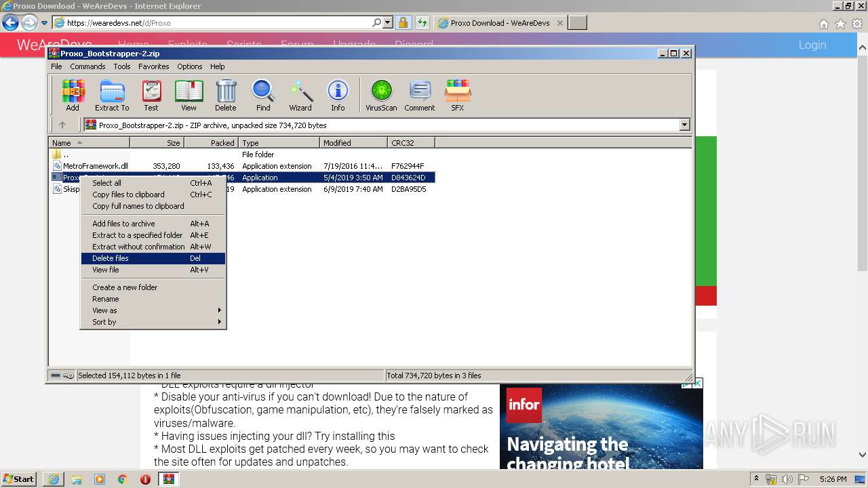Choose View file from context menu
This screenshot has width=868, height=488.
153,270
